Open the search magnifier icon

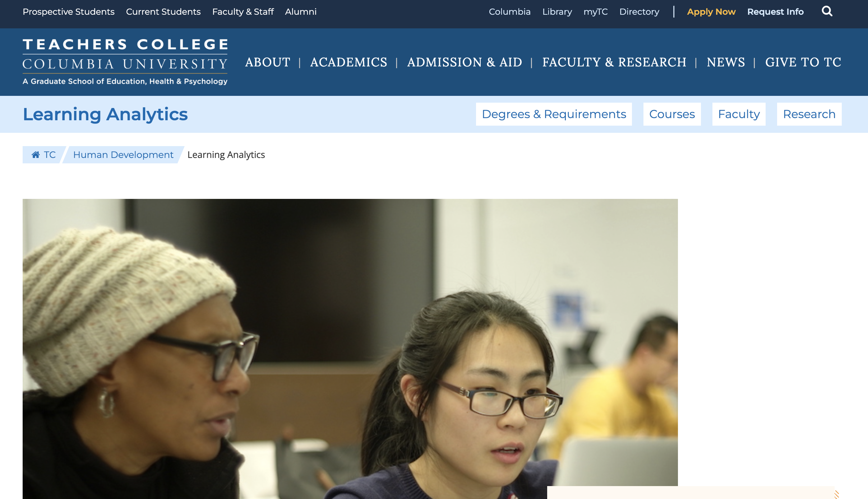click(x=827, y=11)
